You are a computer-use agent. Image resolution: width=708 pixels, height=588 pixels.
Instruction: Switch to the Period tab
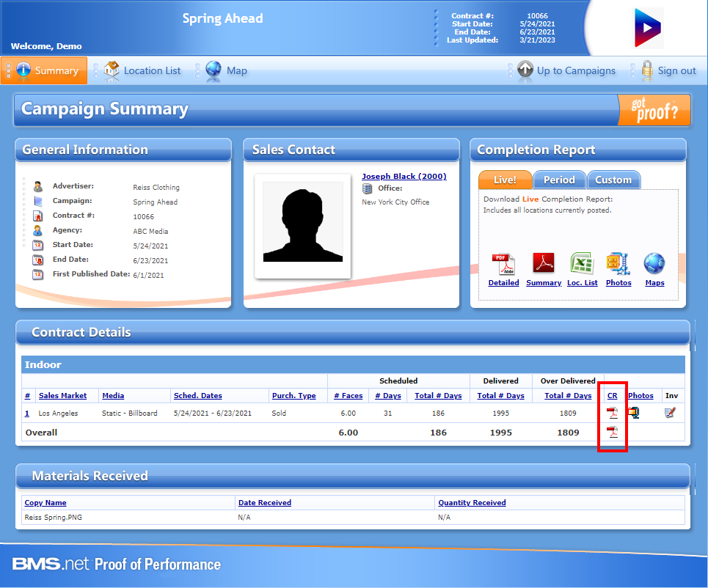[x=559, y=180]
